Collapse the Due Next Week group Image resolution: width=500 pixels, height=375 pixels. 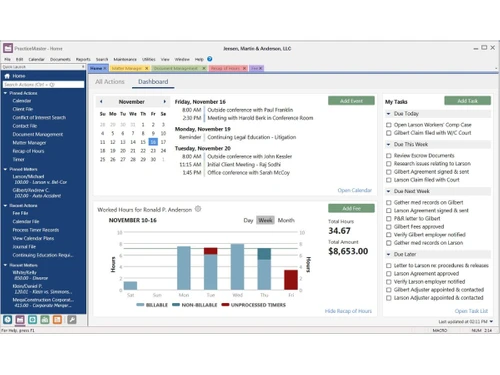point(388,191)
